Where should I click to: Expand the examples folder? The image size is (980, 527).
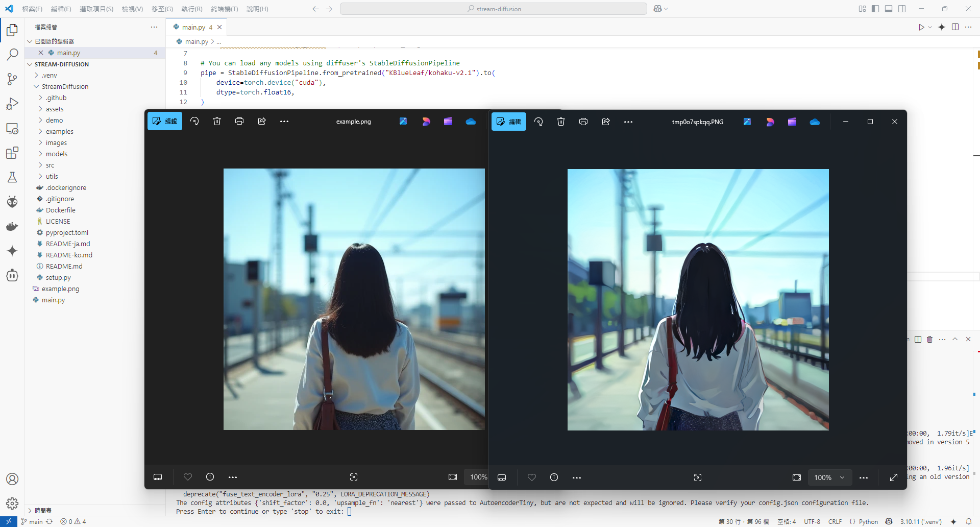pyautogui.click(x=59, y=132)
